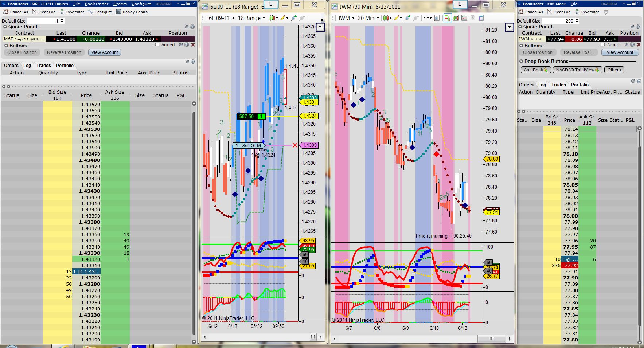Screen dimensions: 644x348
Task: Re-center the M6E BookTrader price ladder
Action: pos(72,12)
